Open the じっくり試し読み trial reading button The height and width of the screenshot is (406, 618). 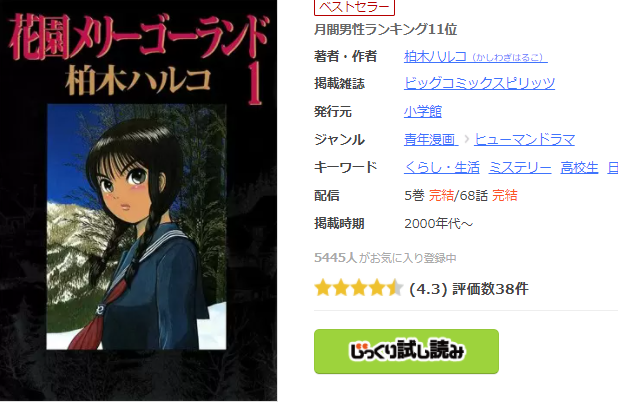(x=406, y=351)
